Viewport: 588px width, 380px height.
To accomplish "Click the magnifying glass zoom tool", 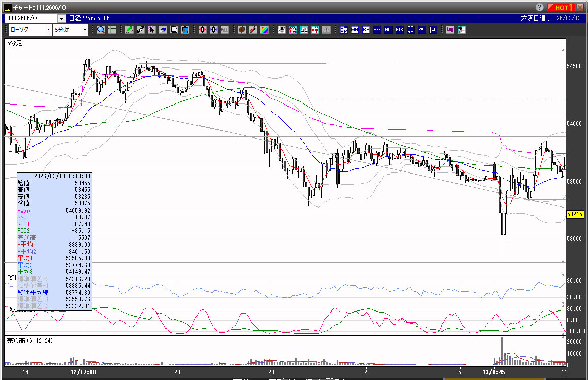I will pyautogui.click(x=101, y=30).
